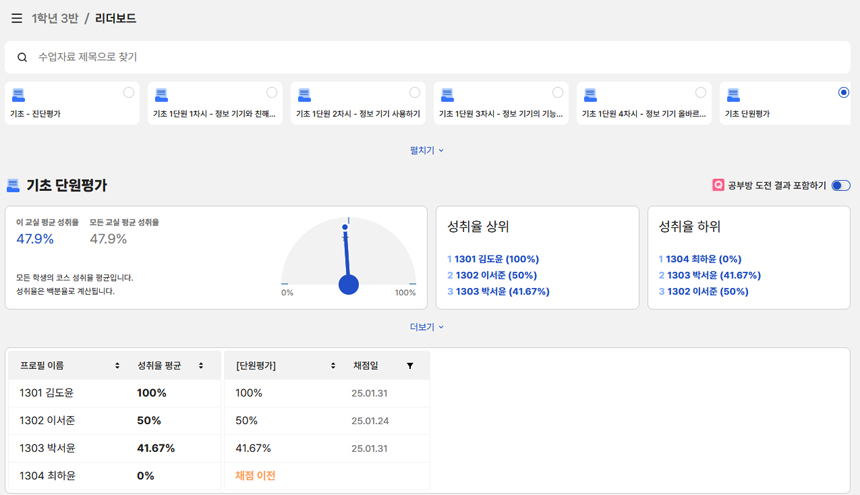Select the 기초 1단원 4차시 radio button
Image resolution: width=860 pixels, height=495 pixels.
point(701,93)
